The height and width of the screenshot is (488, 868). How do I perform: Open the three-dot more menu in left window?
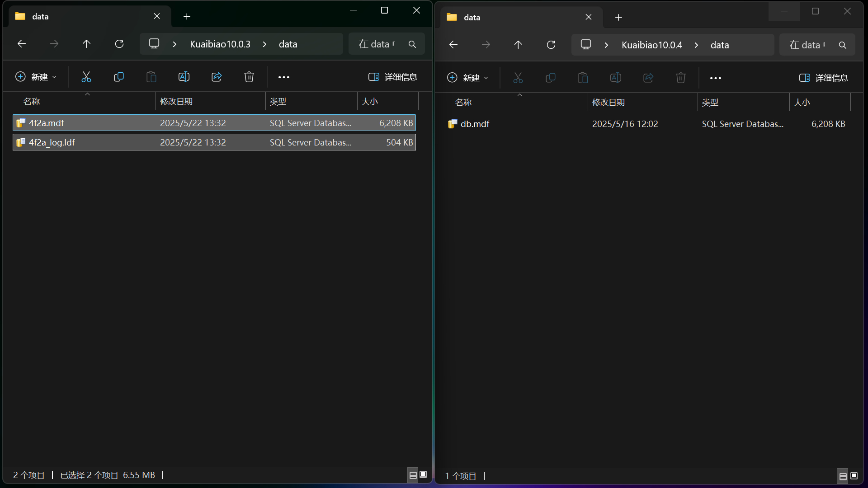pos(284,77)
